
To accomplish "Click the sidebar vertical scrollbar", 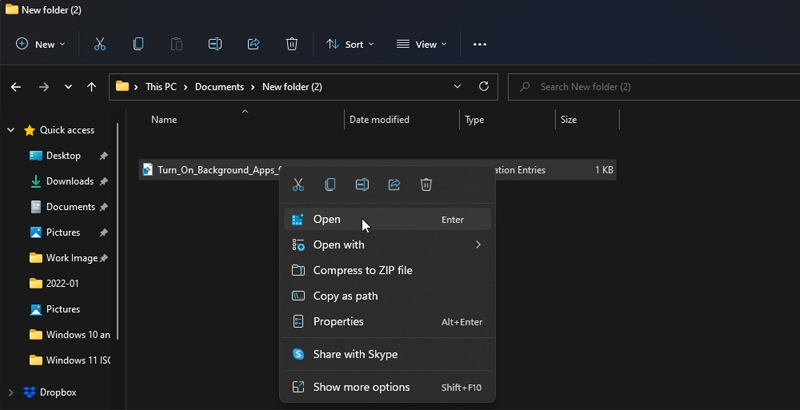I will click(x=118, y=231).
